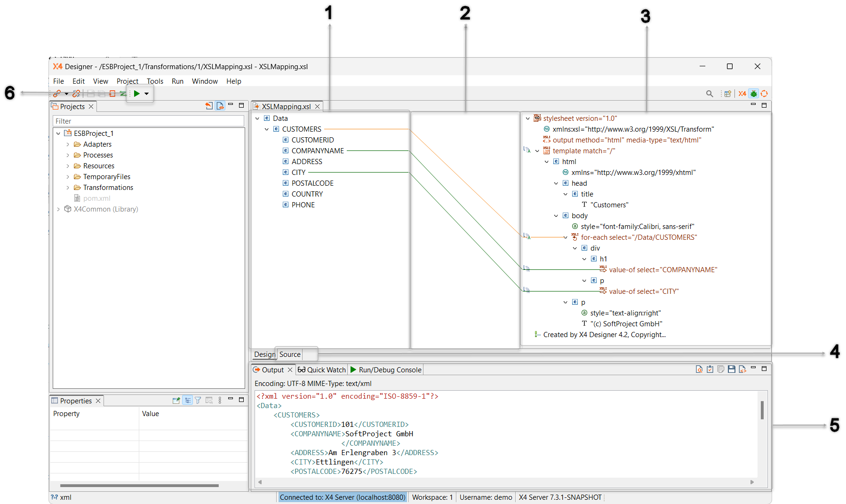Collapse the for-each select node

tap(565, 237)
